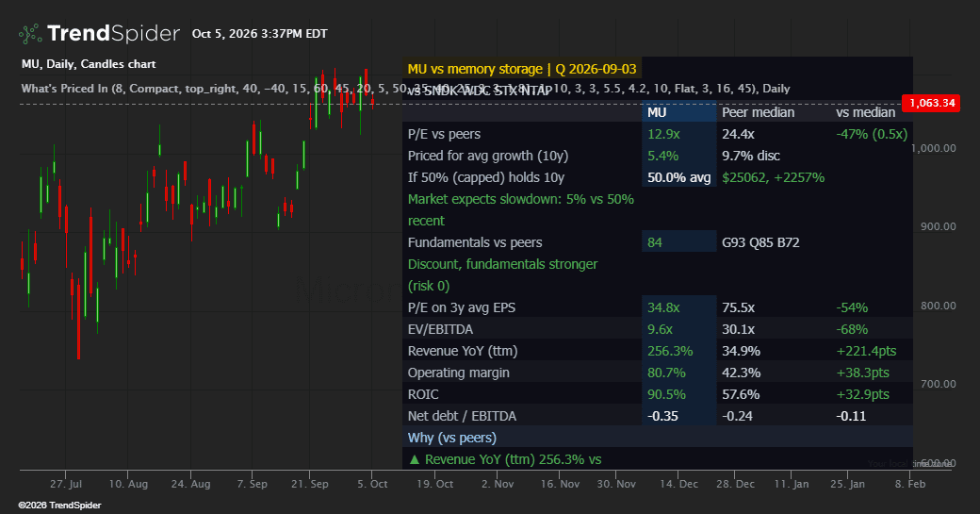Click the 80.7% operating margin value
Viewport: 980px width, 514px height.
pos(666,373)
